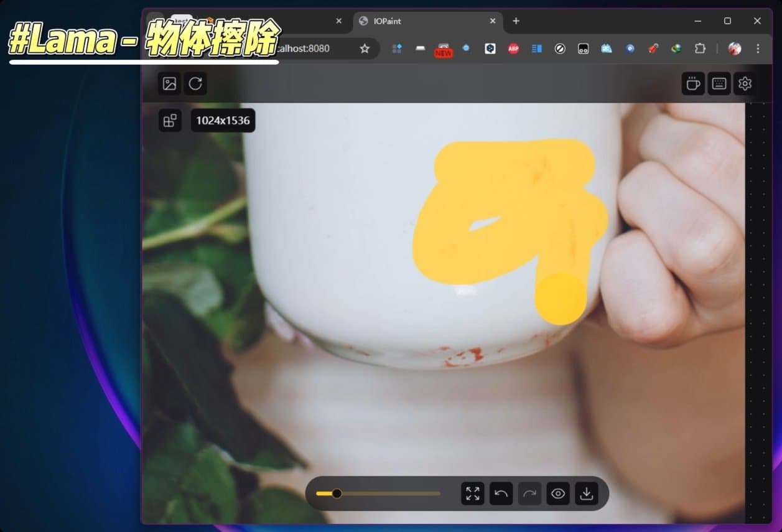
Task: Click the rerun inpainting icon
Action: click(195, 83)
